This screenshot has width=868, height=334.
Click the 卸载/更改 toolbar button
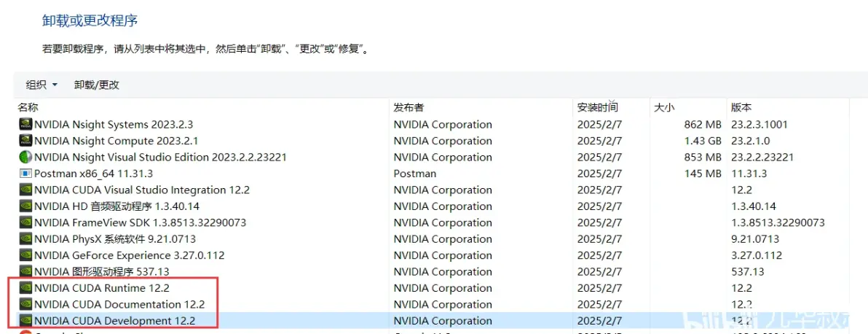(x=97, y=85)
